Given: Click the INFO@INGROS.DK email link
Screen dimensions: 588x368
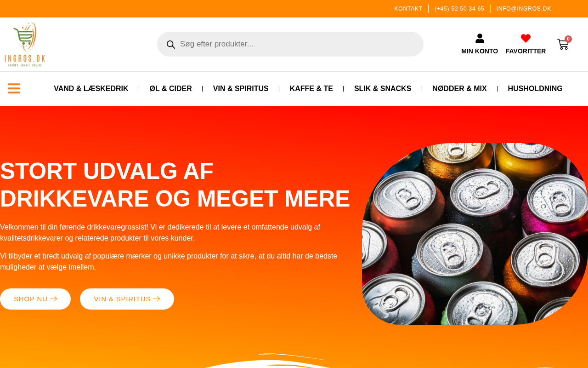Looking at the screenshot, I should (x=524, y=9).
